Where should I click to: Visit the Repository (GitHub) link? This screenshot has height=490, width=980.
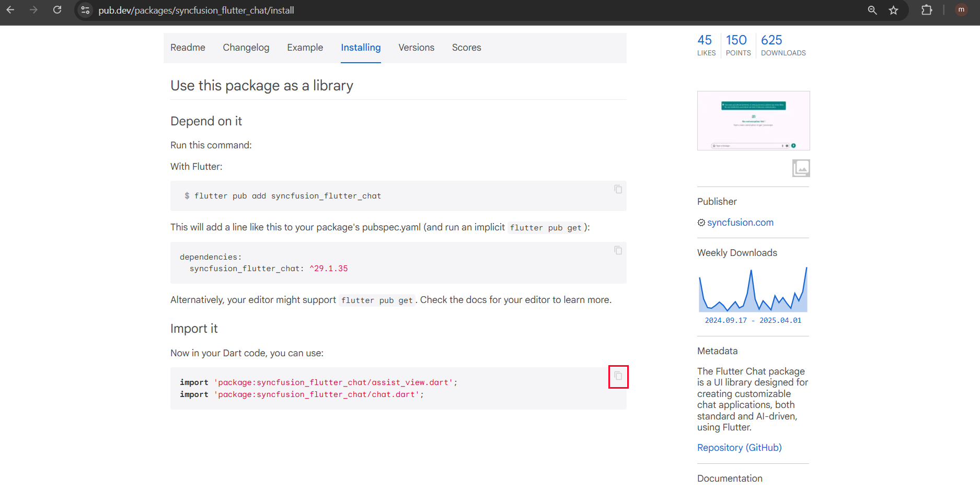pos(739,448)
